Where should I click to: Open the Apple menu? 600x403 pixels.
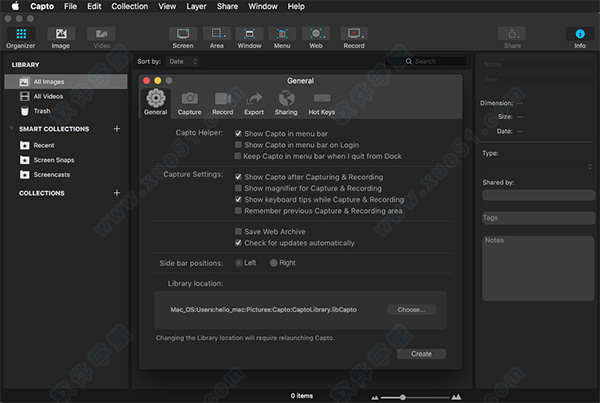click(15, 6)
